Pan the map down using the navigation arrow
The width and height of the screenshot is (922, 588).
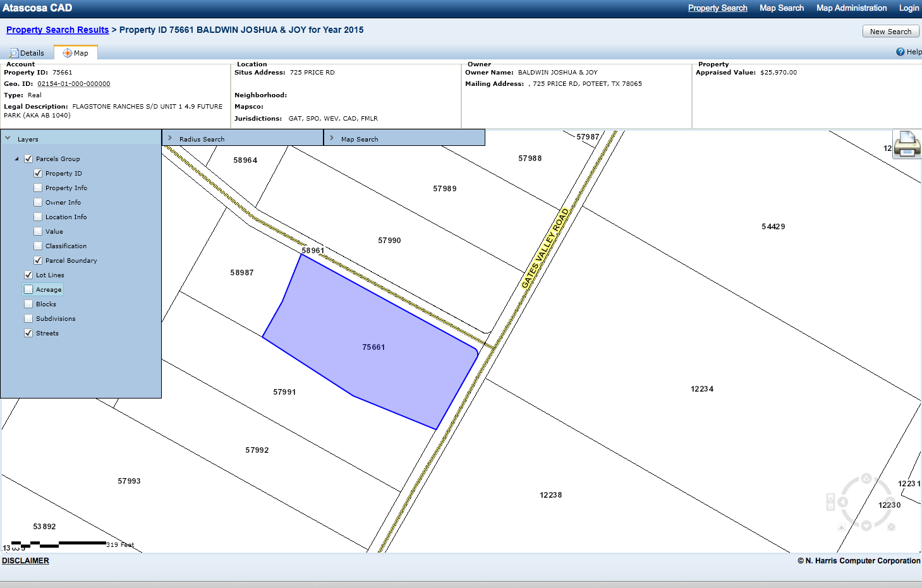point(866,525)
